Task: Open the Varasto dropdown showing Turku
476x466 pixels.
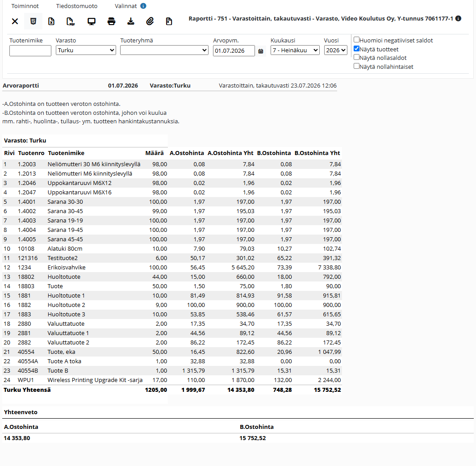Action: [86, 50]
